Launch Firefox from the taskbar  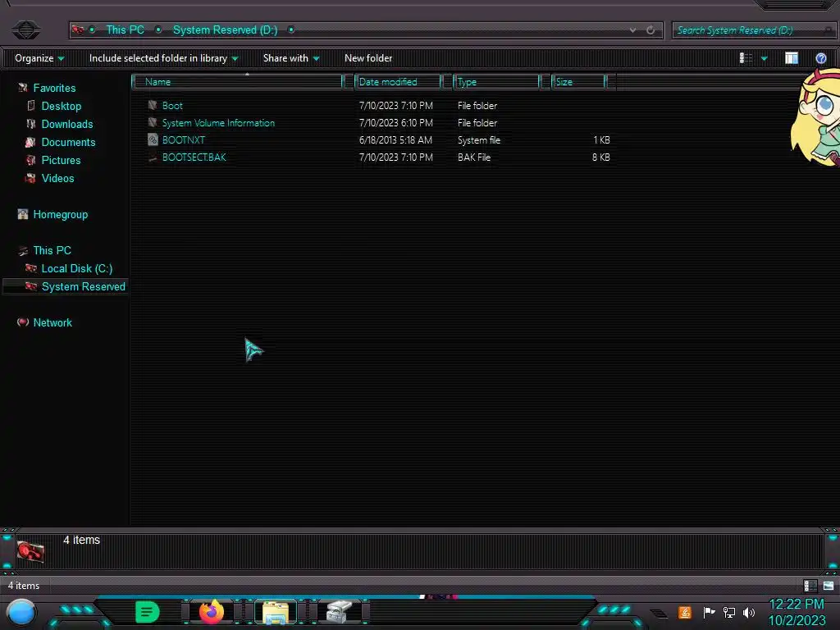click(212, 612)
